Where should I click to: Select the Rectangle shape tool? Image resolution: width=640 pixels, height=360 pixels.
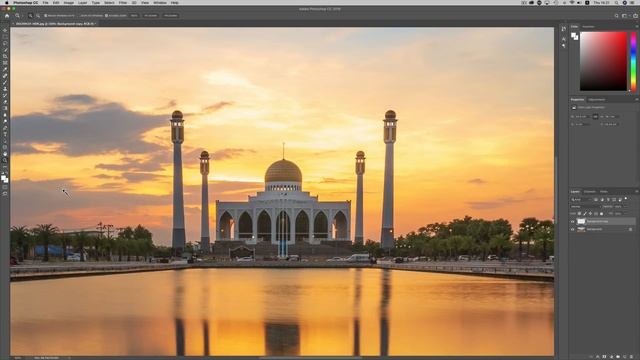(5, 148)
